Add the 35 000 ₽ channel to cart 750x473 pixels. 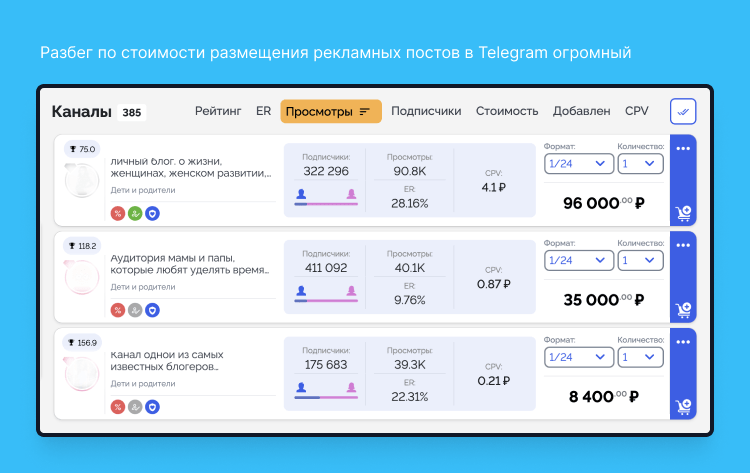683,310
